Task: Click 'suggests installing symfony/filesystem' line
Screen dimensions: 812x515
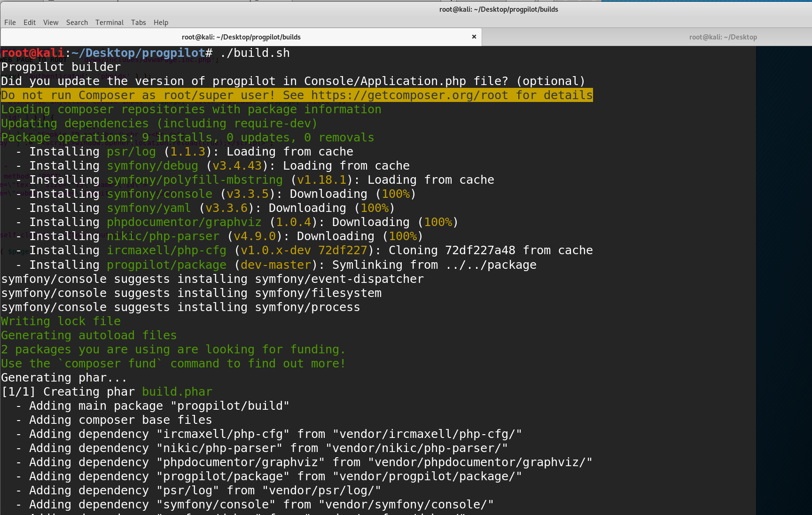Action: [x=191, y=293]
